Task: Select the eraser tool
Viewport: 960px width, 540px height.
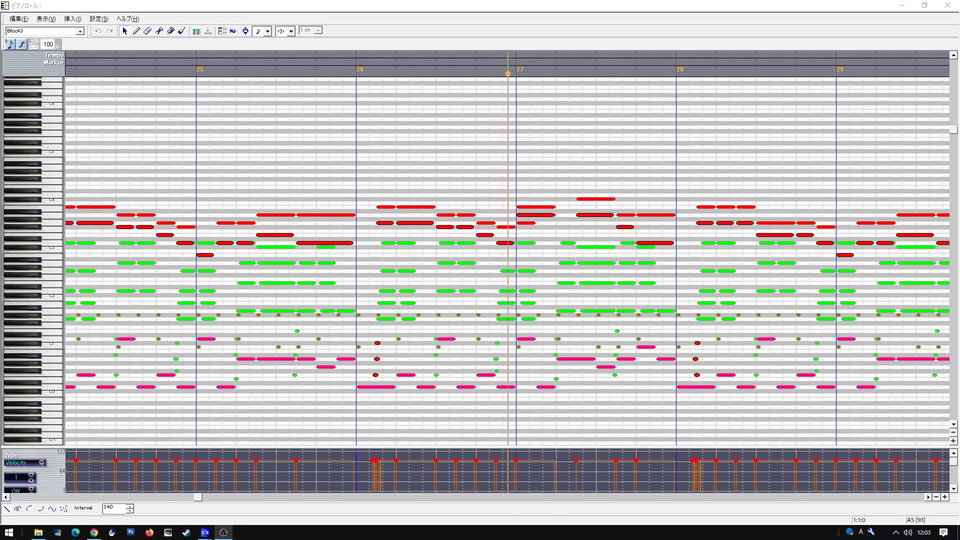Action: [x=148, y=31]
